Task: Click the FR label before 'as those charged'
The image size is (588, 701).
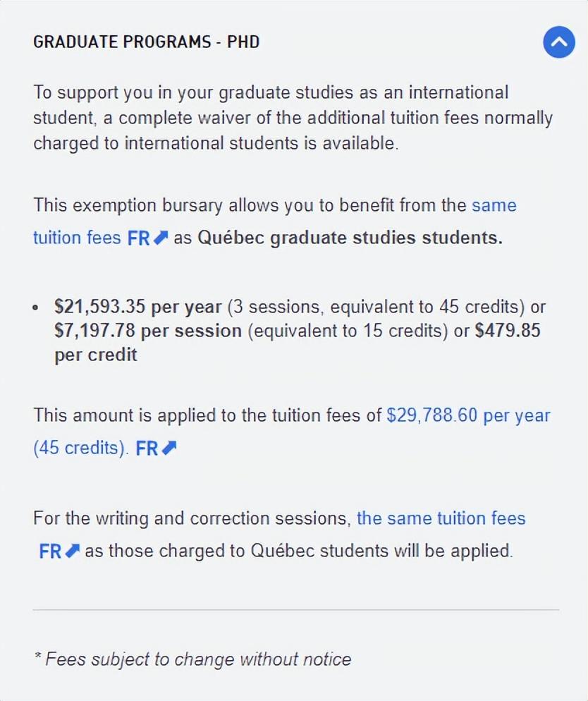Action: tap(50, 551)
